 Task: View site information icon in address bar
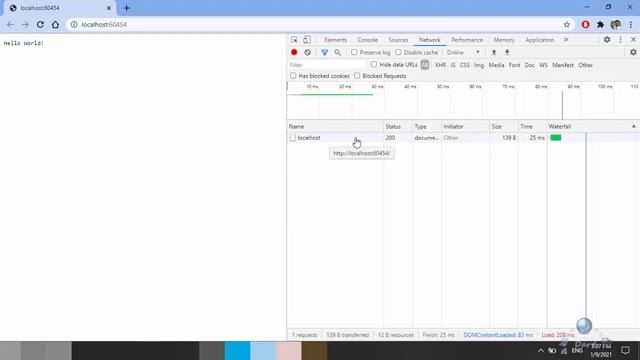pyautogui.click(x=74, y=24)
